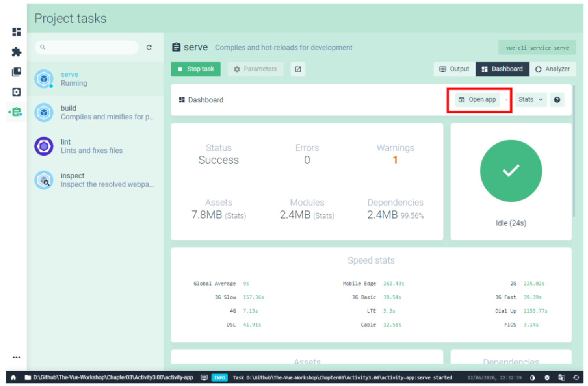The width and height of the screenshot is (588, 386).
Task: Click the folder icon in status bar
Action: pos(28,377)
